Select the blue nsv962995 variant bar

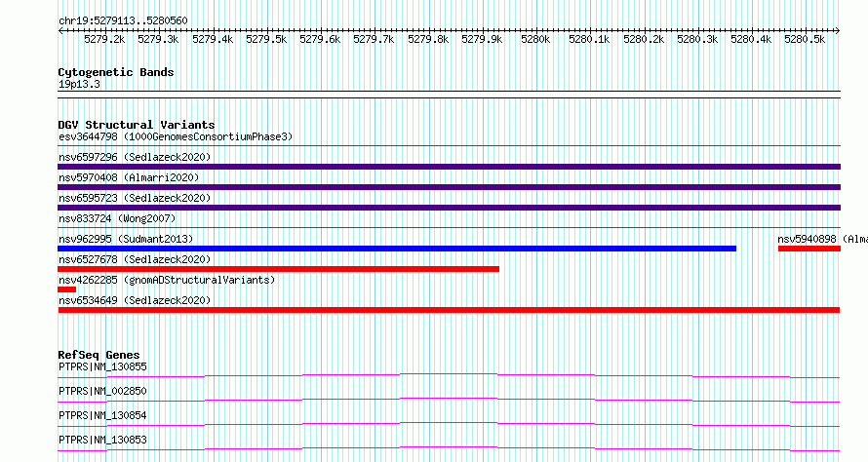coord(397,249)
